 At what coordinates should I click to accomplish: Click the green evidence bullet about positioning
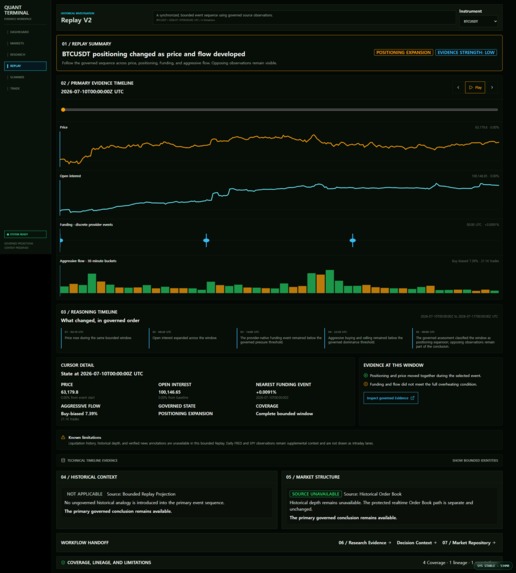[365, 376]
